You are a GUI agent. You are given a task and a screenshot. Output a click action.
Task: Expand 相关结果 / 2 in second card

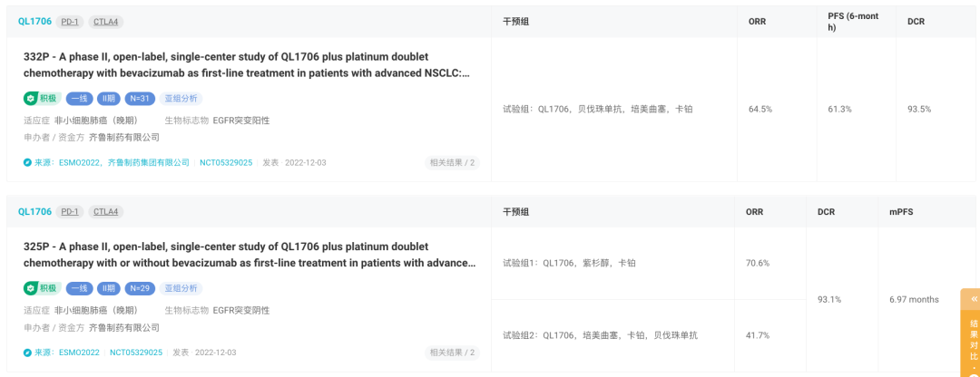click(x=453, y=352)
